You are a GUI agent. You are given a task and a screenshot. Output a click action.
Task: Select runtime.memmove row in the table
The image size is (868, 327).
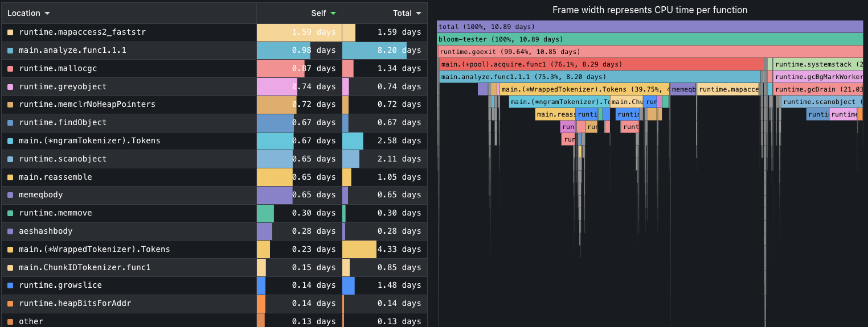[214, 213]
